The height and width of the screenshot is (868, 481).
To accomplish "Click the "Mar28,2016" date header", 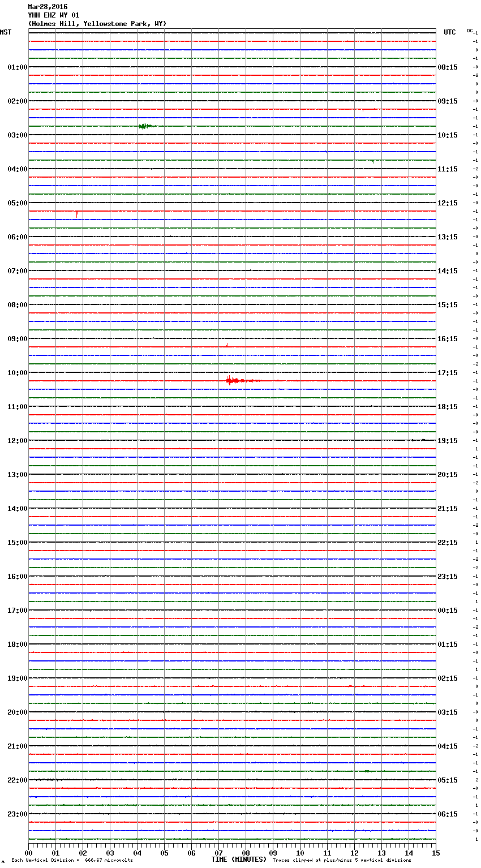I will 48,7.
